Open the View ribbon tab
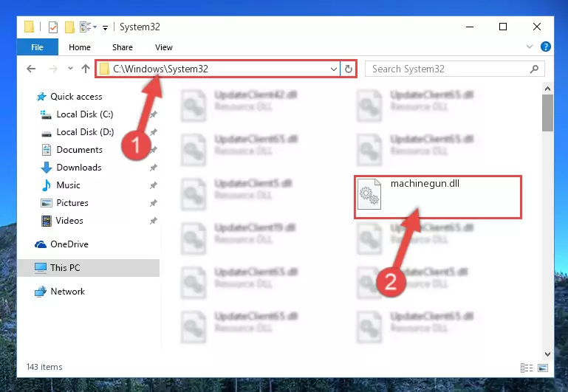Image resolution: width=568 pixels, height=392 pixels. pyautogui.click(x=164, y=47)
